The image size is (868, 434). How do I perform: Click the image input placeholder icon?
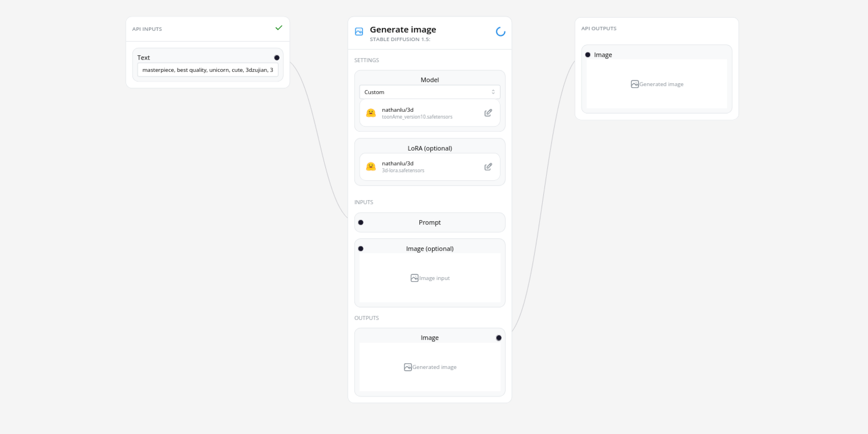coord(414,277)
